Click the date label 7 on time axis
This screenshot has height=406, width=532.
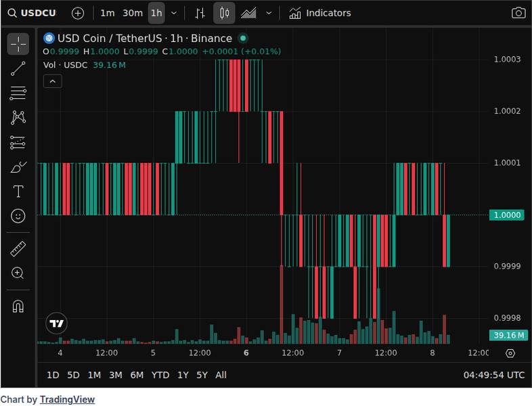click(339, 353)
